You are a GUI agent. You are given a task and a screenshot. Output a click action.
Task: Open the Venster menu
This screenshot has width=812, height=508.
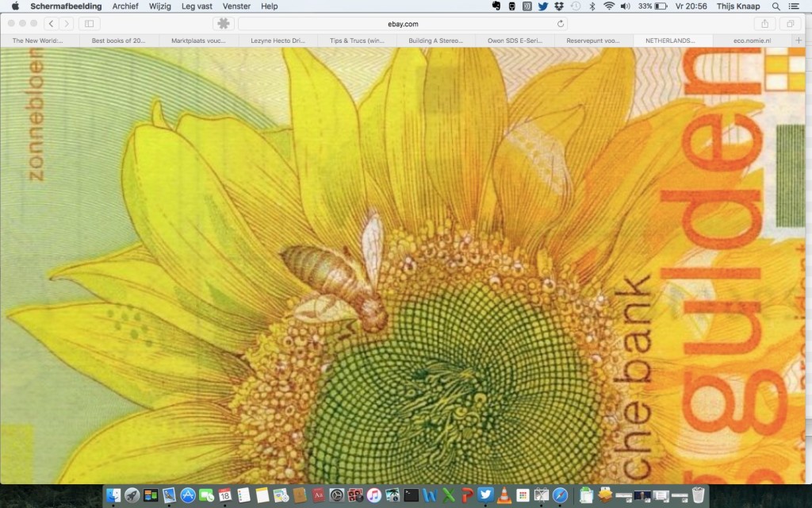point(236,6)
